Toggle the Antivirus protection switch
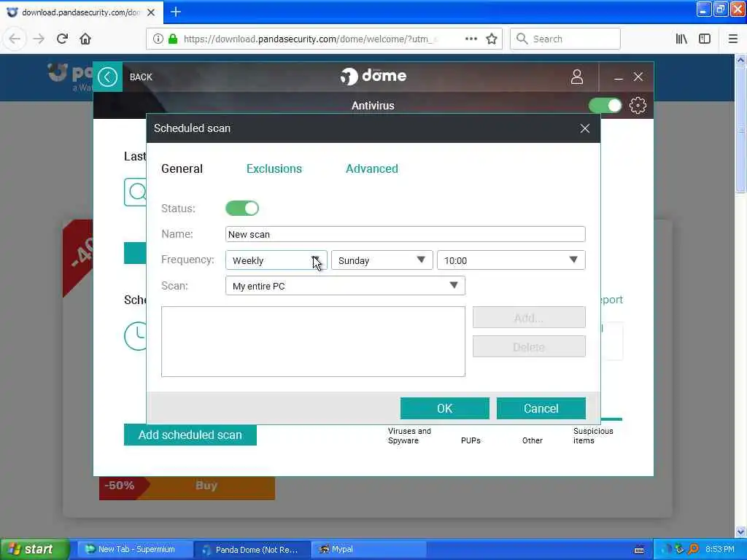The image size is (747, 560). 605,105
